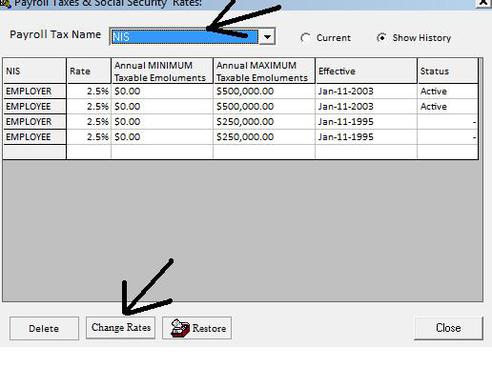
Task: Click Jan-11-2003 date in the first EMPLOYER row
Action: [x=366, y=91]
